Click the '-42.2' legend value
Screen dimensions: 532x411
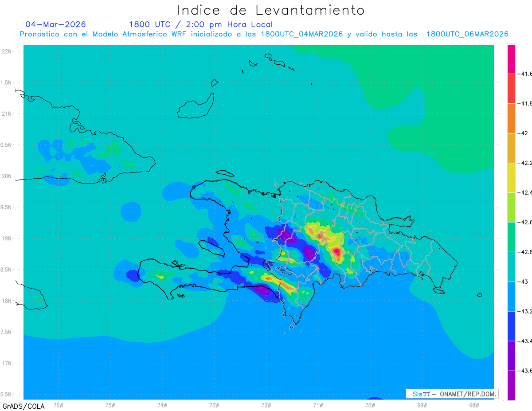coord(525,163)
